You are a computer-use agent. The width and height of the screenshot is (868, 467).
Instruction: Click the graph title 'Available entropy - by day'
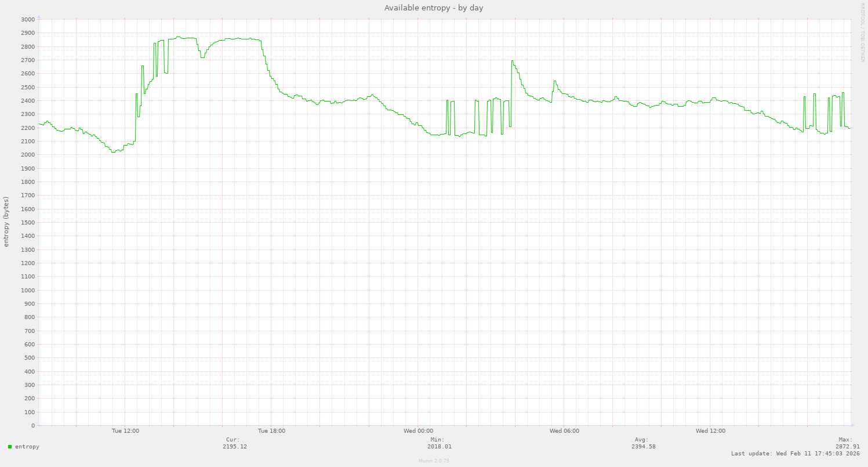(x=434, y=8)
